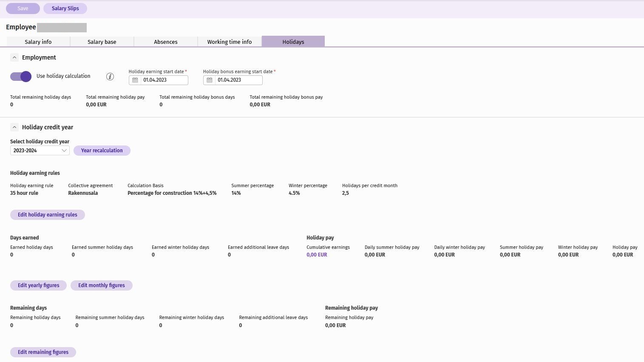644x362 pixels.
Task: Click the Save button
Action: coord(23,9)
